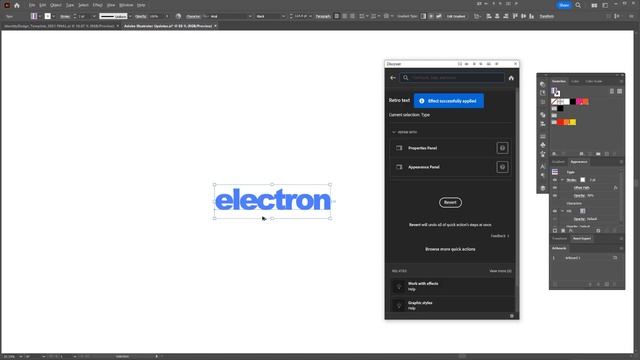The width and height of the screenshot is (640, 360).
Task: Click the Illustrator Home icon
Action: coord(17,5)
